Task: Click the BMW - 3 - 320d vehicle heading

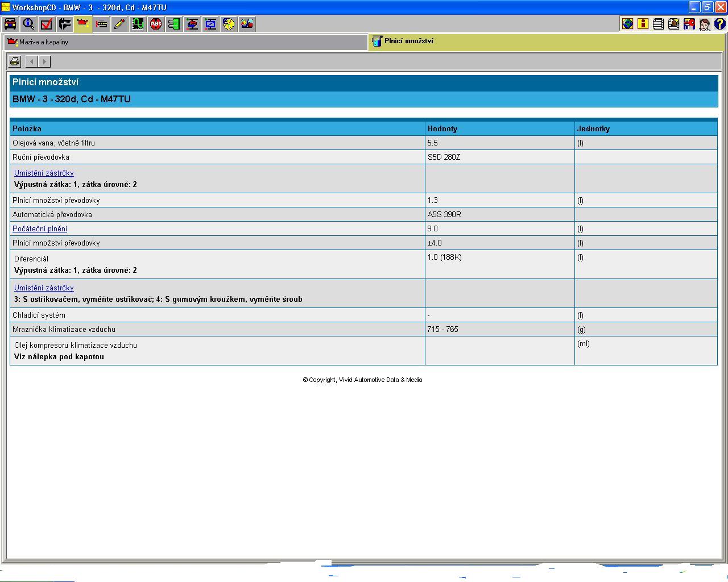Action: [x=72, y=99]
